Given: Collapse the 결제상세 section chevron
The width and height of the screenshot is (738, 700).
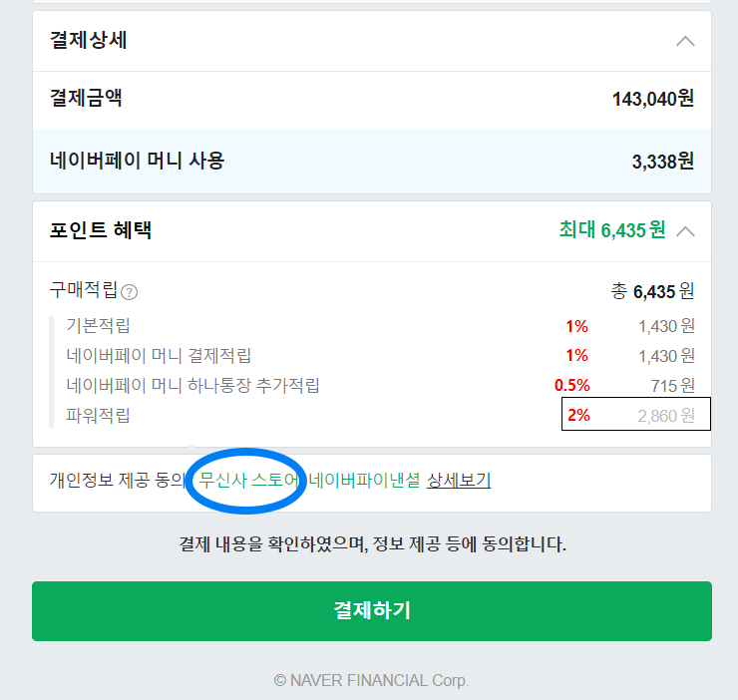Looking at the screenshot, I should (684, 42).
